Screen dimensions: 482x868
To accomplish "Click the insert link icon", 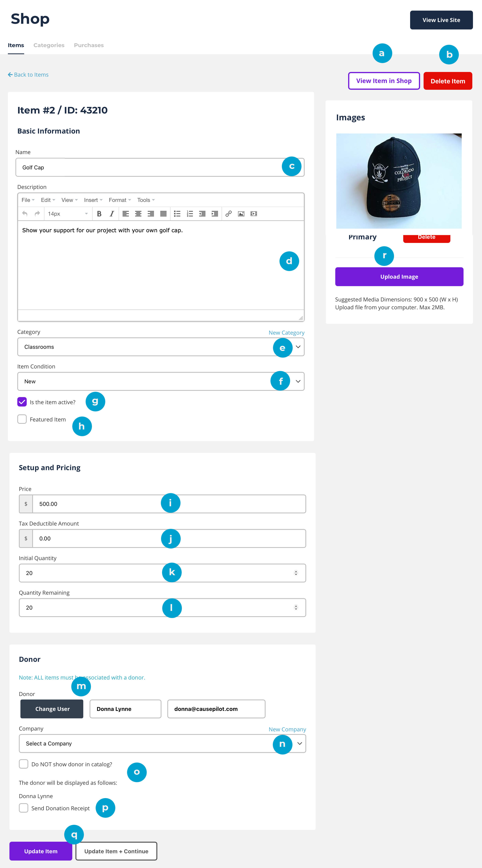I will click(x=229, y=214).
